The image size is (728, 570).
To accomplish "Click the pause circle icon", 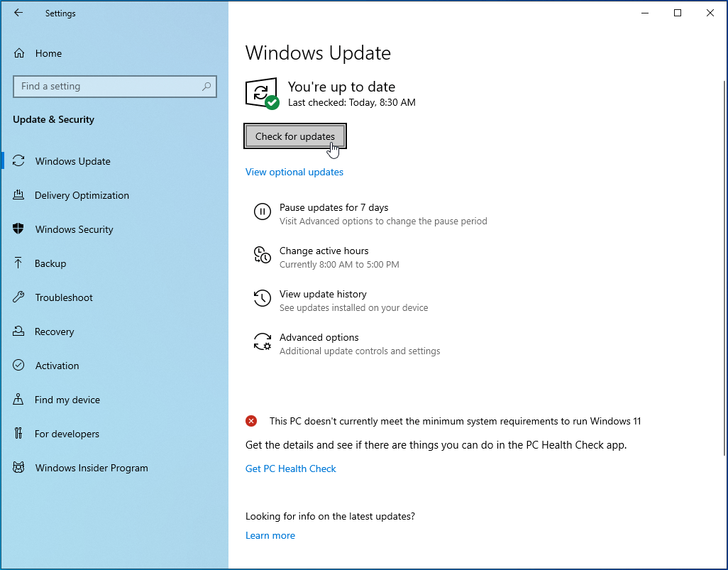I will tap(263, 212).
